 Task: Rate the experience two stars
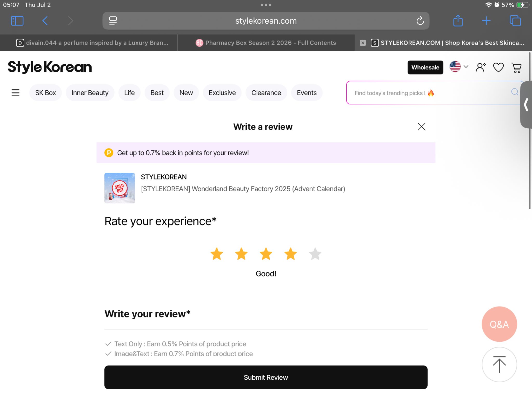pos(241,254)
